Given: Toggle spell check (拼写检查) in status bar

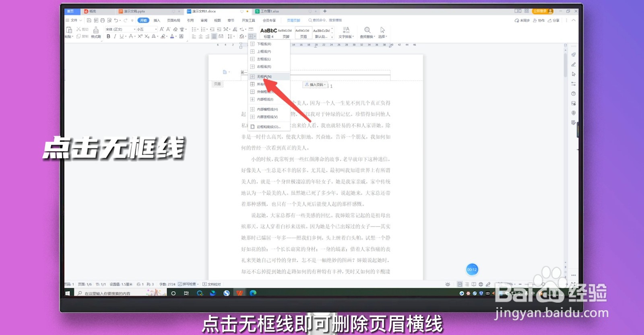Looking at the screenshot, I should (x=188, y=284).
